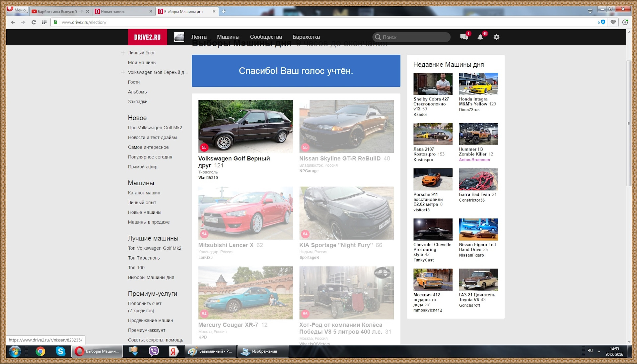Open Speed Dial grid icon
Screen dimensions: 637x364
coord(44,22)
